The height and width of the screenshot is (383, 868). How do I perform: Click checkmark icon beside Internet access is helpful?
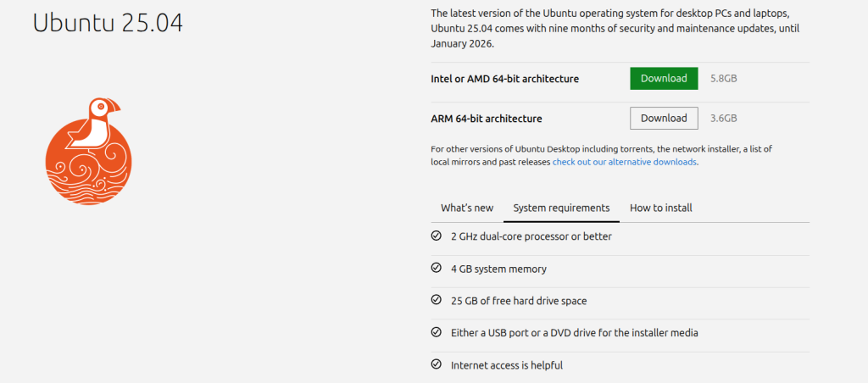click(437, 364)
